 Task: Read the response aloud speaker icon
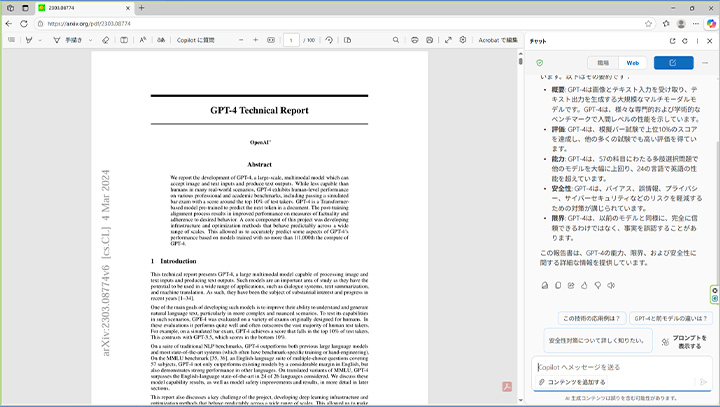[x=611, y=285]
